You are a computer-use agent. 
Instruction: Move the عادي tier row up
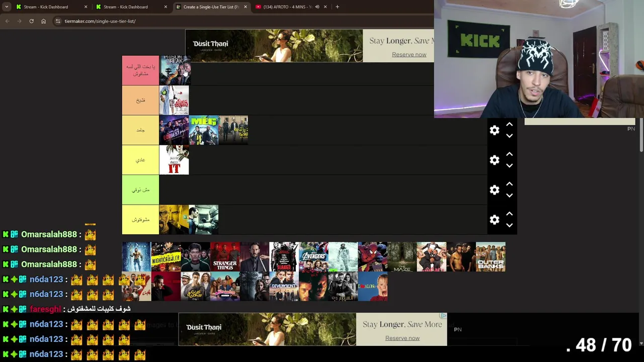click(x=509, y=154)
